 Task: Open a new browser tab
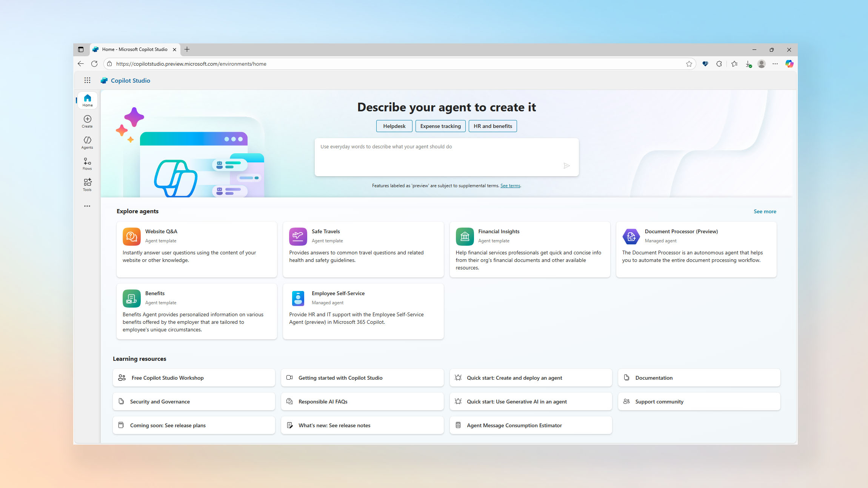(187, 49)
